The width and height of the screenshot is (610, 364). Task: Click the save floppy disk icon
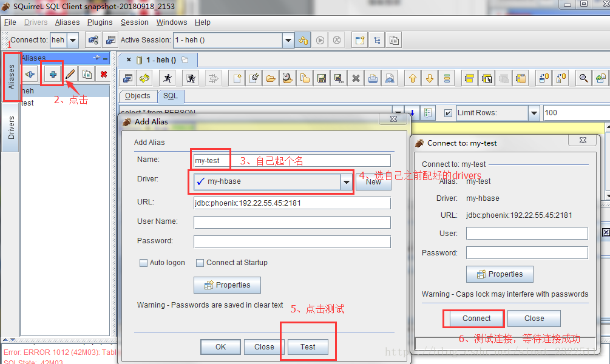(321, 78)
